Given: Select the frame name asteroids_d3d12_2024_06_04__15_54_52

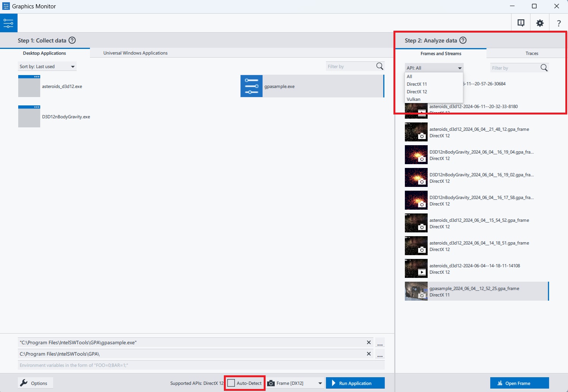Looking at the screenshot, I should coord(479,220).
